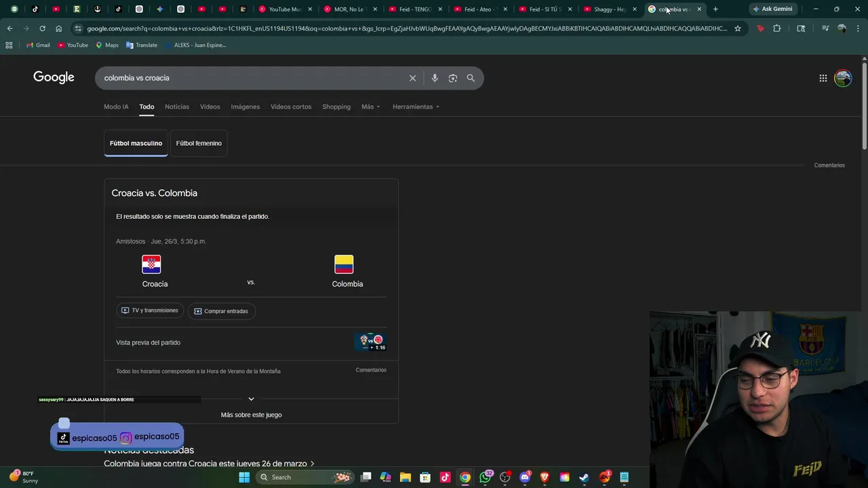The height and width of the screenshot is (488, 868).
Task: Open a new browser tab
Action: coord(715,9)
